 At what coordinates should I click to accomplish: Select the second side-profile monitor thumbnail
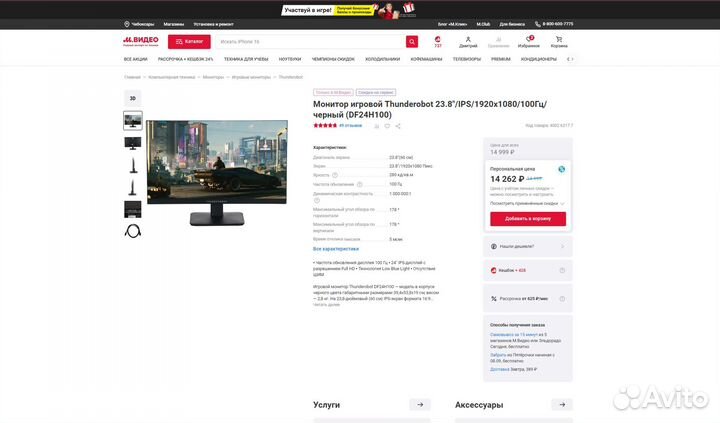click(133, 187)
